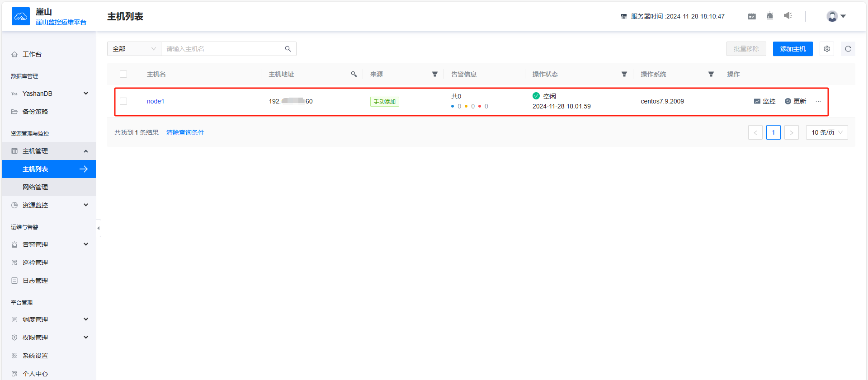Open the 10 条/页 page size dropdown

coord(827,132)
